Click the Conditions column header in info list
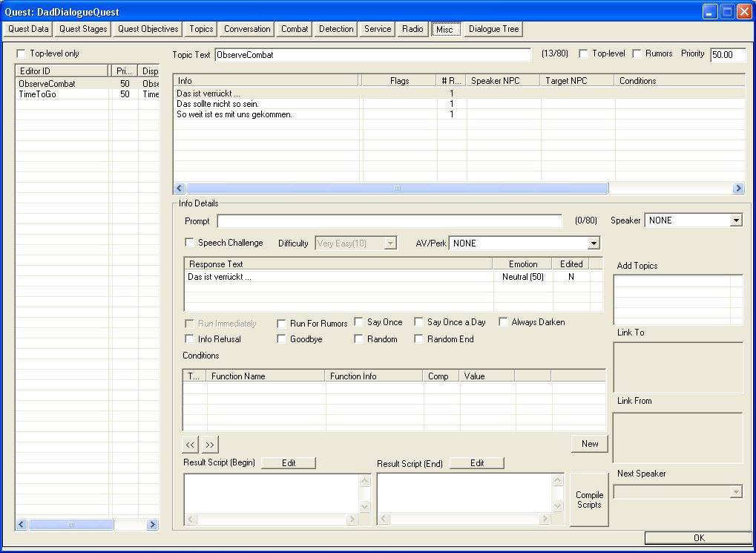Image resolution: width=756 pixels, height=553 pixels. click(x=680, y=81)
